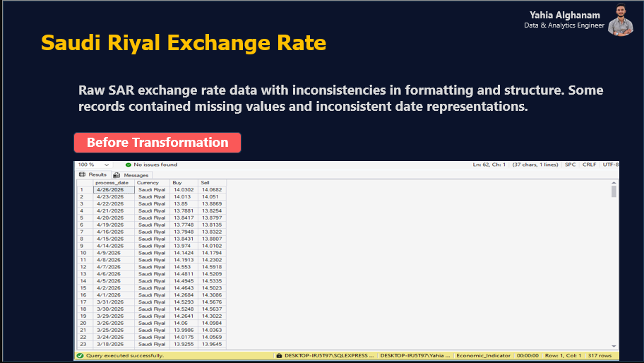Click the row header numbered 20

[x=85, y=323]
